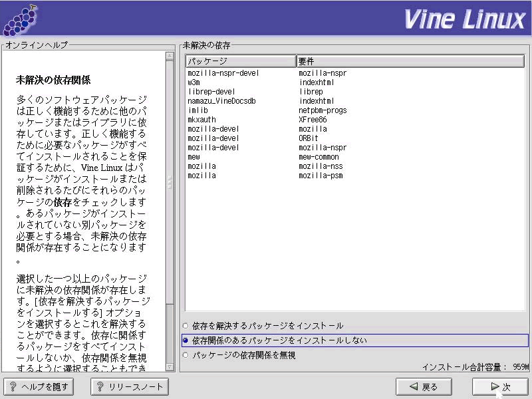Proceed with the 次 button

[x=501, y=387]
